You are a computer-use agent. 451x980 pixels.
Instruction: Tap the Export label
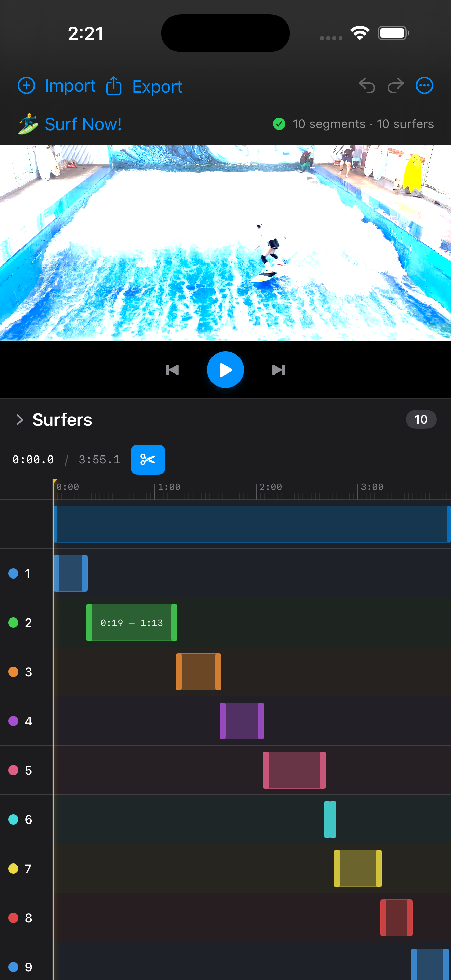(x=157, y=87)
